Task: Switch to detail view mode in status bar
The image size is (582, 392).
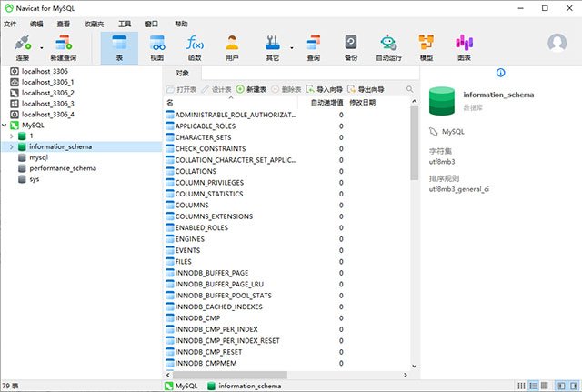Action: 534,386
